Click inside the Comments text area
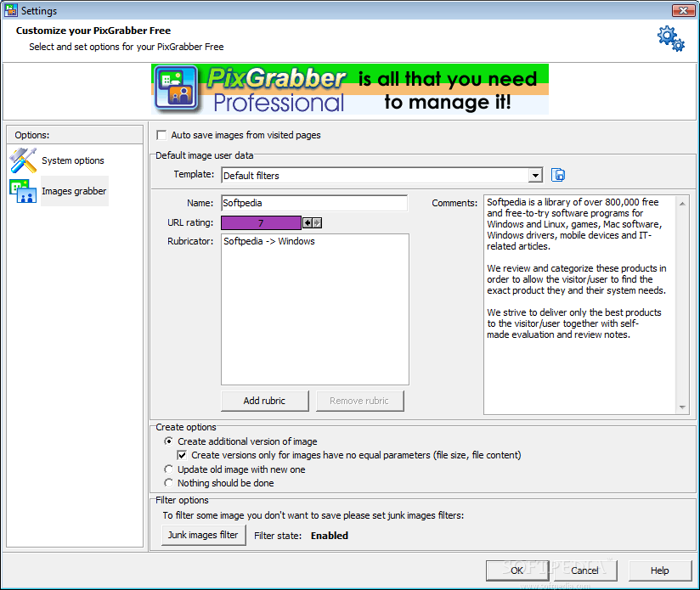700x590 pixels. pos(580,305)
